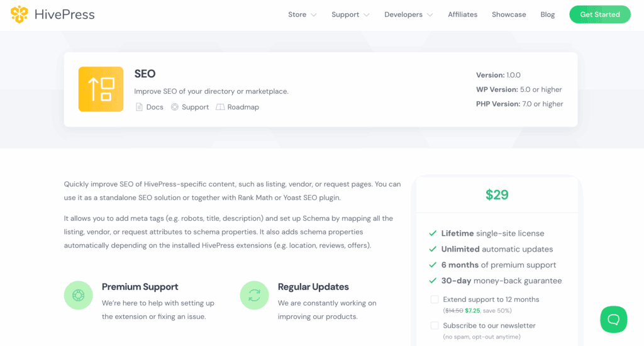The height and width of the screenshot is (346, 644).
Task: Open the Docs link
Action: click(155, 107)
